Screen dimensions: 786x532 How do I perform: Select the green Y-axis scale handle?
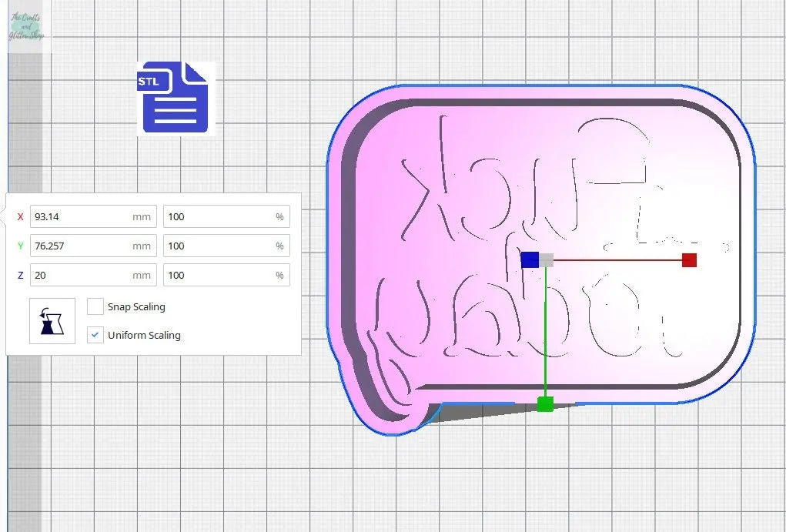pos(545,404)
